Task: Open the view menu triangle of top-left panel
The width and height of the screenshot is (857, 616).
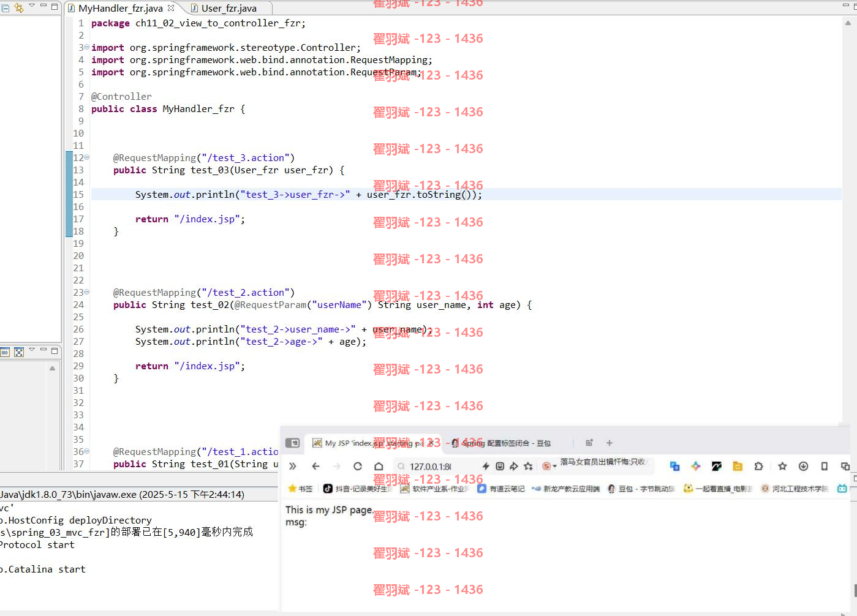Action: 32,6
